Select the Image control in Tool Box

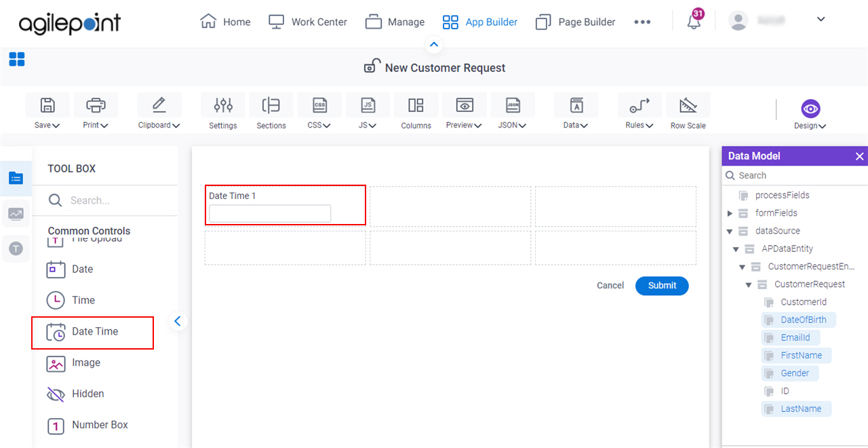click(73, 362)
